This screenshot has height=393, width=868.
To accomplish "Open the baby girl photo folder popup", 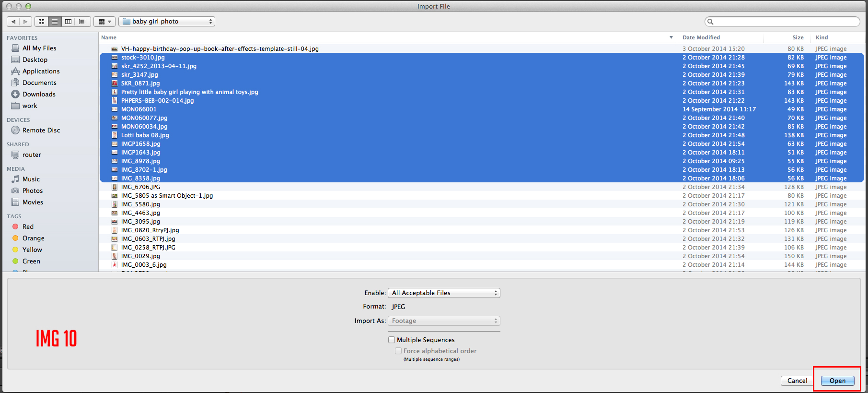I will coord(167,22).
